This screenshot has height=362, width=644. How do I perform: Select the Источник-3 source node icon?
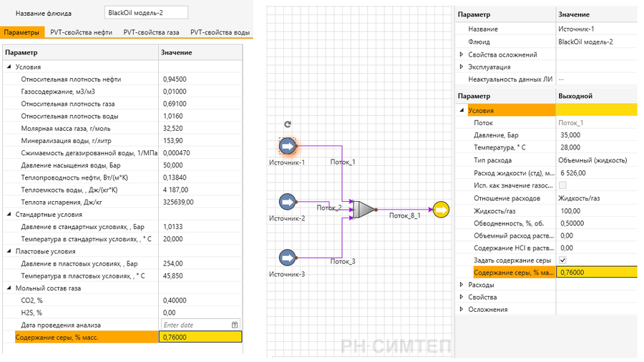click(x=288, y=258)
